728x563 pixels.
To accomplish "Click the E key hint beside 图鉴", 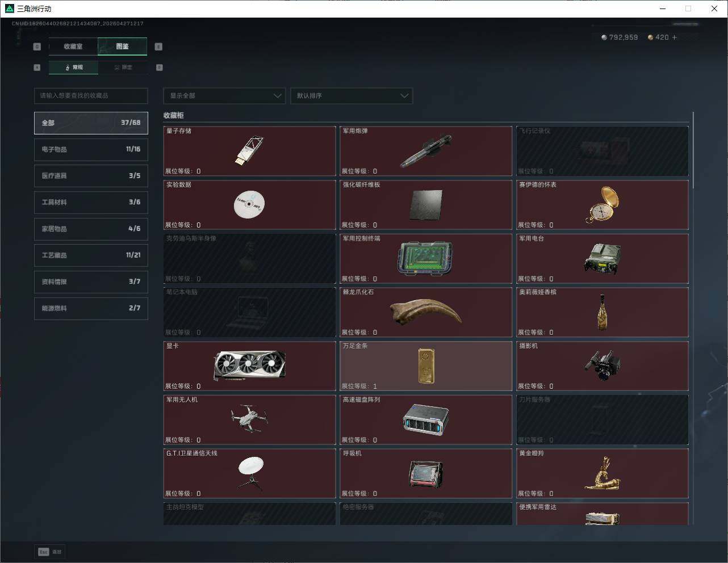I will click(158, 47).
